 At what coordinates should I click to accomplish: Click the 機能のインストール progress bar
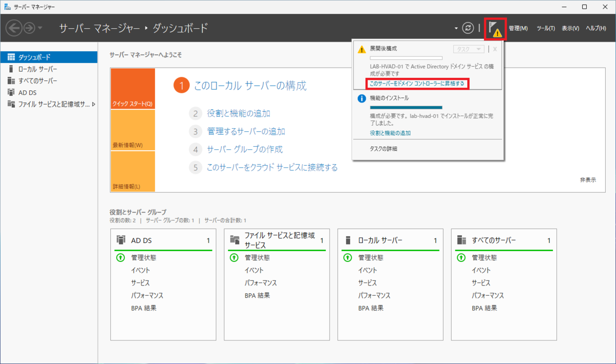click(406, 107)
